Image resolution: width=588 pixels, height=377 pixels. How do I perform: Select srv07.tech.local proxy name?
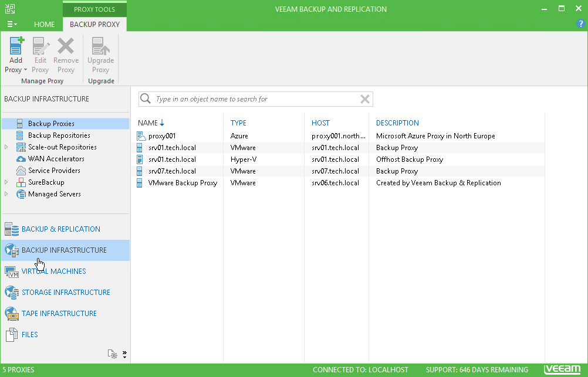click(172, 171)
